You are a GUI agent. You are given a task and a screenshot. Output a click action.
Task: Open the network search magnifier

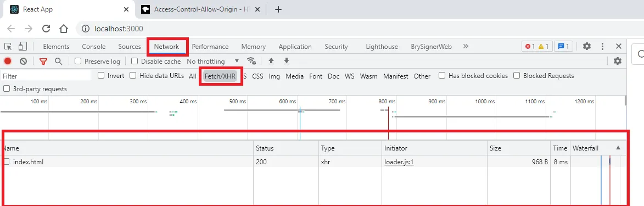pos(59,62)
